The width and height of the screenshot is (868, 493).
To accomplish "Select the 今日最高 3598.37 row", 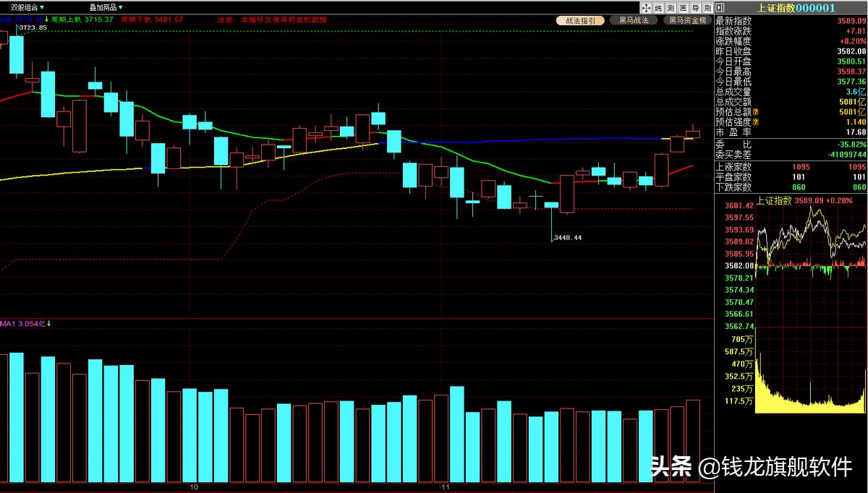I will (791, 72).
